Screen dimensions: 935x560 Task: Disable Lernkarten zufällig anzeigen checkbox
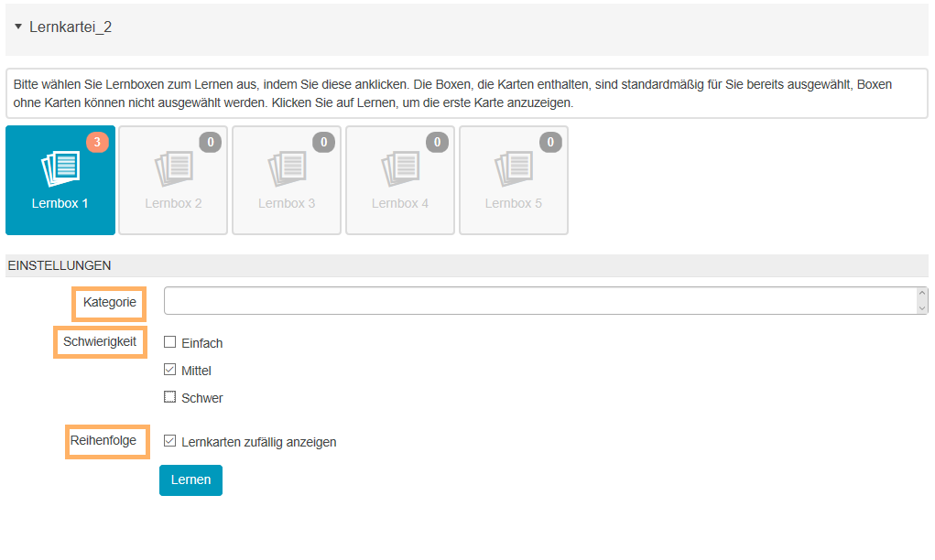point(169,441)
